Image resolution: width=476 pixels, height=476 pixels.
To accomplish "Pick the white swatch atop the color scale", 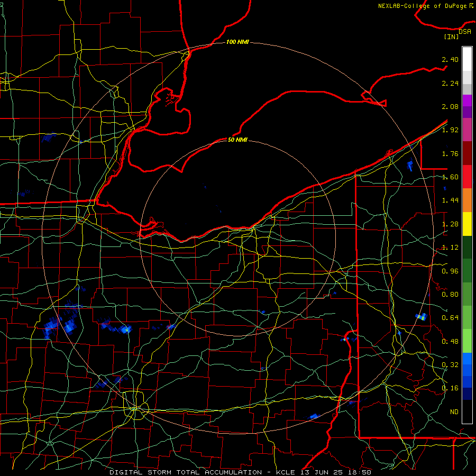I will 467,59.
